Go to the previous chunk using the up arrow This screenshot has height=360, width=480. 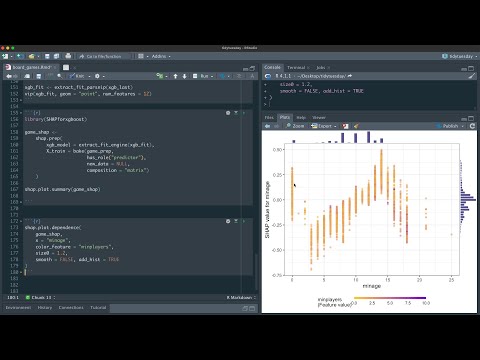click(175, 76)
